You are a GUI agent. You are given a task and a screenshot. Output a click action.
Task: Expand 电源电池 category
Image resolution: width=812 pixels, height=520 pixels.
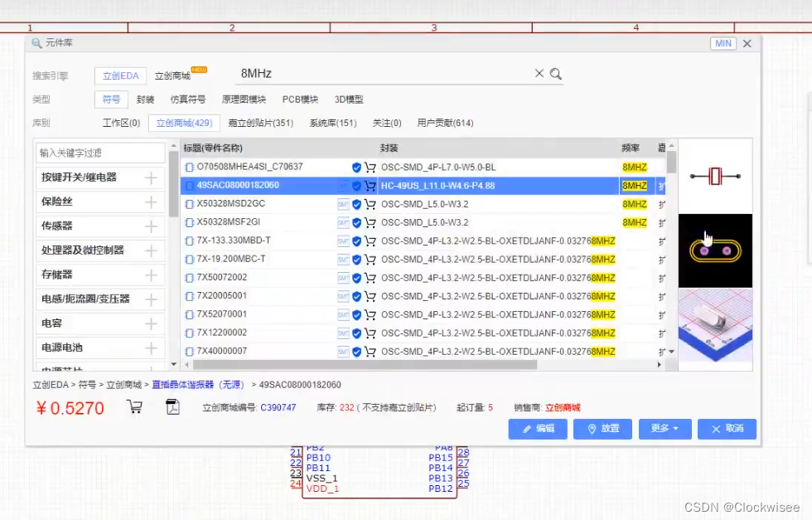tap(151, 347)
